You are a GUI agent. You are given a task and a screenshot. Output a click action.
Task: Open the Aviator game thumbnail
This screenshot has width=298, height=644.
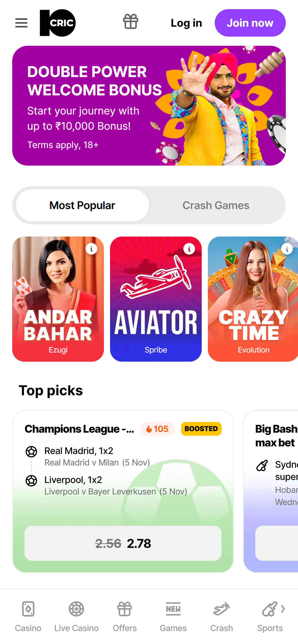[156, 299]
